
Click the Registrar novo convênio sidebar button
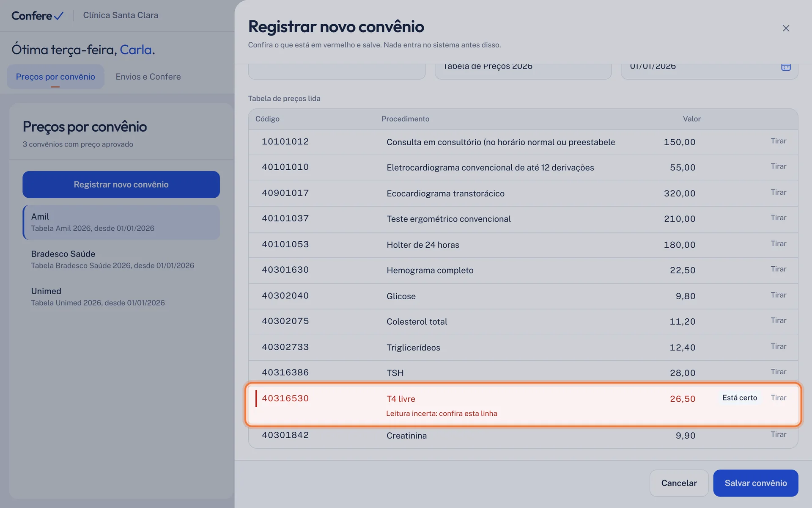click(x=121, y=185)
